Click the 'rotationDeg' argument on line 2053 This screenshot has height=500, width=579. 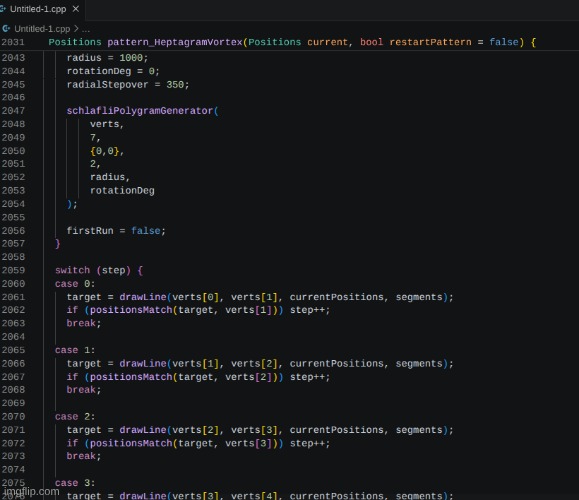[122, 191]
